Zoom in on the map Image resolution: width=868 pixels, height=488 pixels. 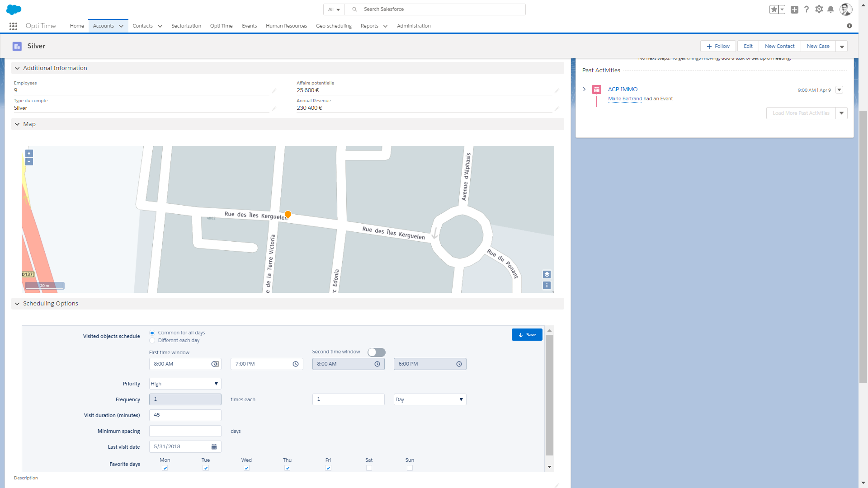(x=29, y=154)
